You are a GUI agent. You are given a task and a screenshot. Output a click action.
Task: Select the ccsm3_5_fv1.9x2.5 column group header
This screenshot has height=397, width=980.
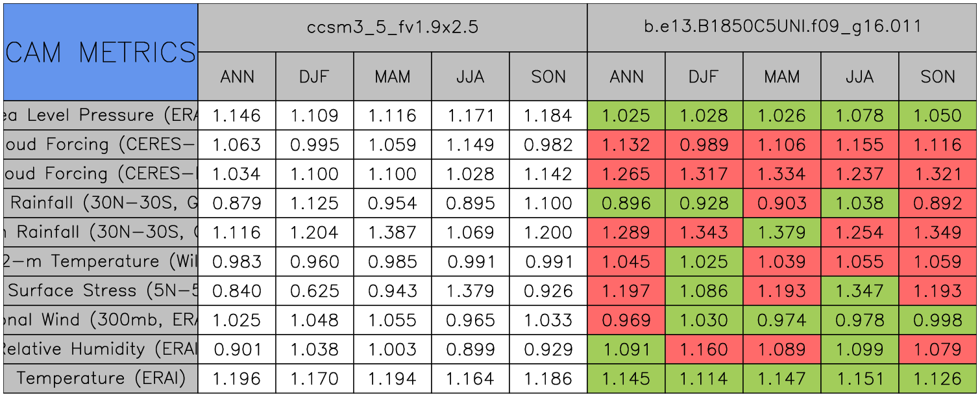pyautogui.click(x=392, y=27)
